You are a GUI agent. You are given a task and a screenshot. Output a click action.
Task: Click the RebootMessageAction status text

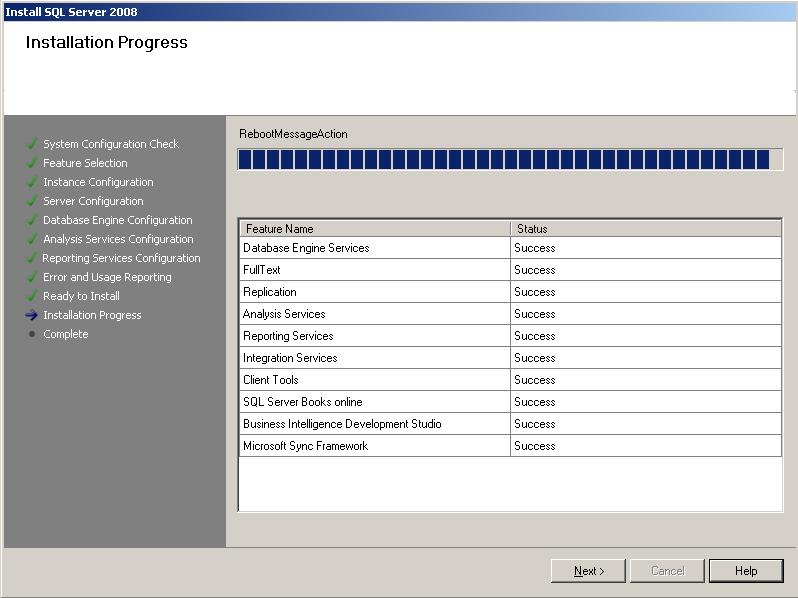click(293, 134)
